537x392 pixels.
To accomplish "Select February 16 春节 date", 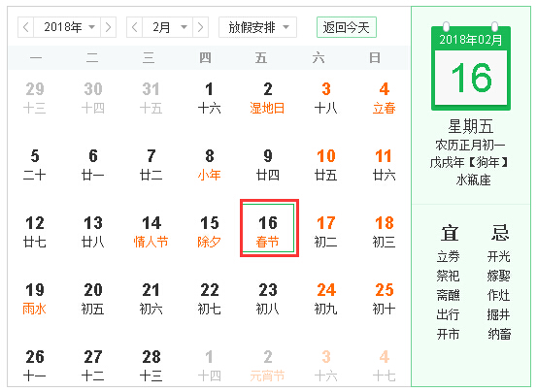I will coord(269,228).
